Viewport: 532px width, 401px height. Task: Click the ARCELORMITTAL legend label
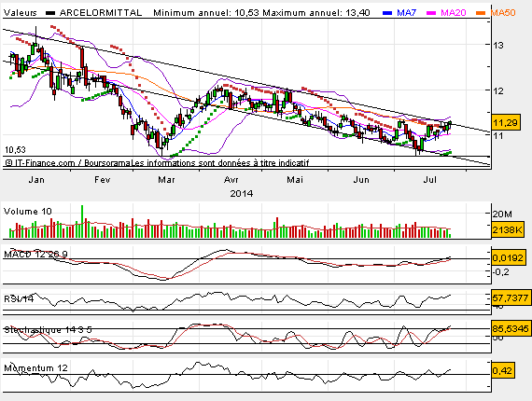point(101,13)
